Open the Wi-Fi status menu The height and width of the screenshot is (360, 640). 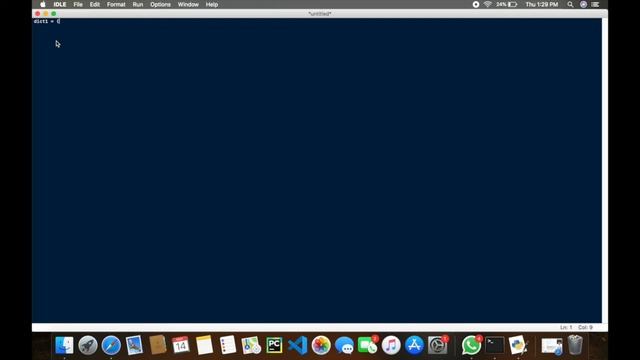coord(488,4)
